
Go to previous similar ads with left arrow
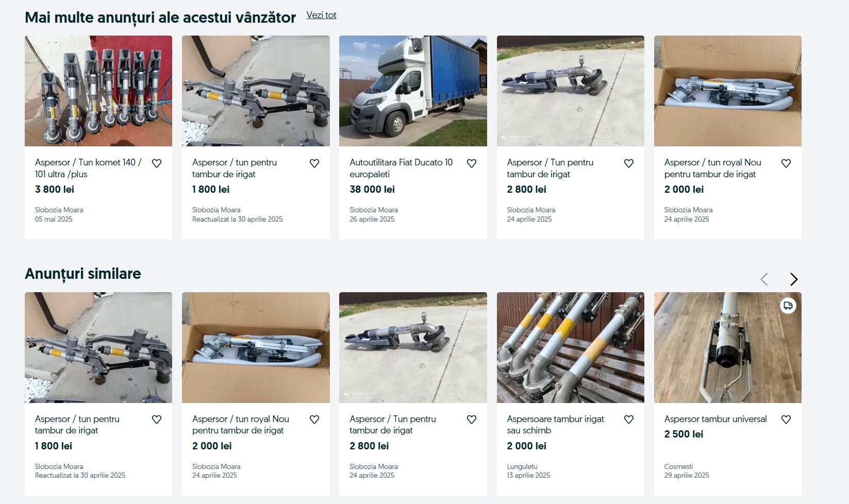point(764,279)
